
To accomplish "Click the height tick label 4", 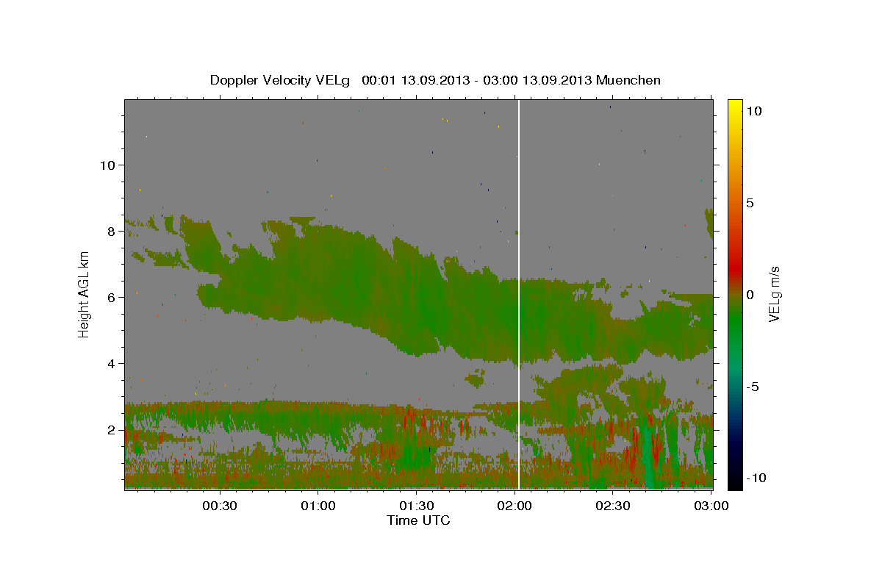I will coord(111,363).
